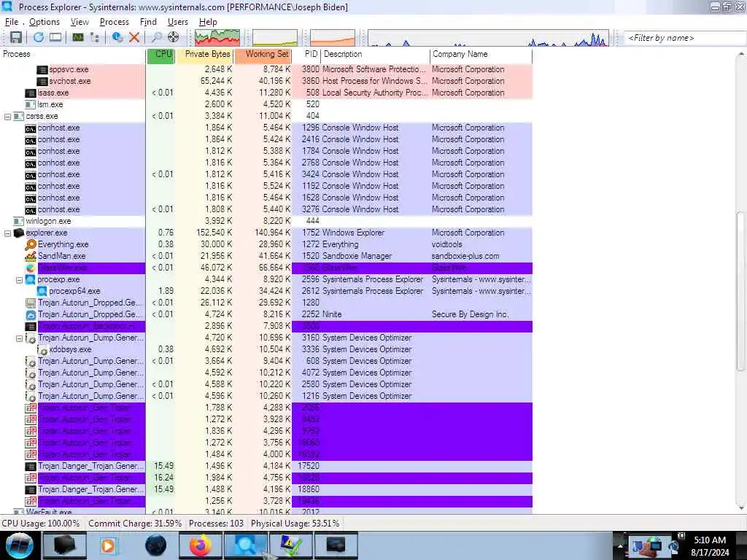
Task: Sort by the Working Set column header
Action: pos(263,54)
